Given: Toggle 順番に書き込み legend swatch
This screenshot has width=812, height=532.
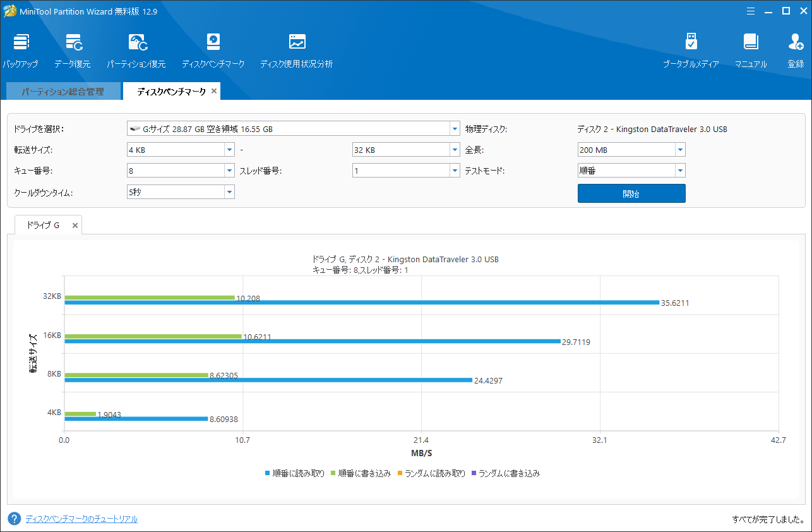Looking at the screenshot, I should 334,473.
